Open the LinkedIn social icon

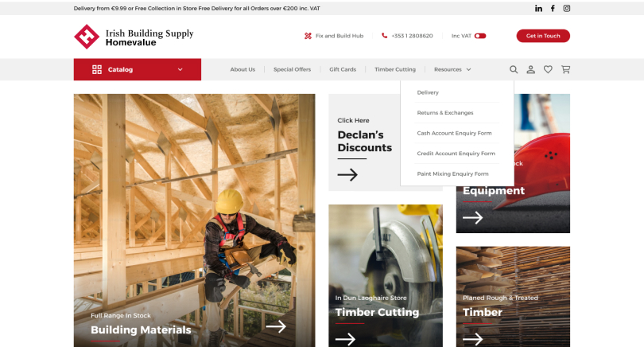(x=538, y=8)
